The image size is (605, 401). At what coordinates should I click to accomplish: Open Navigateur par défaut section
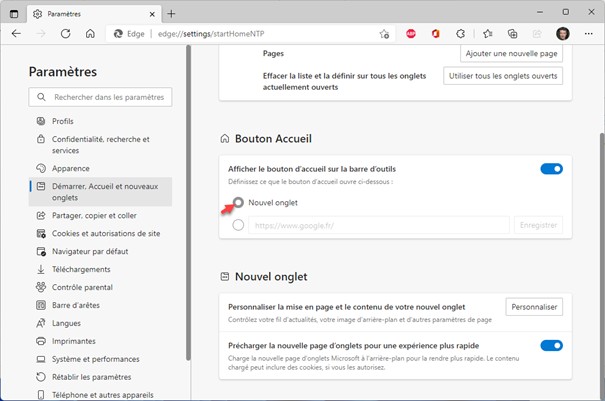[x=100, y=251]
